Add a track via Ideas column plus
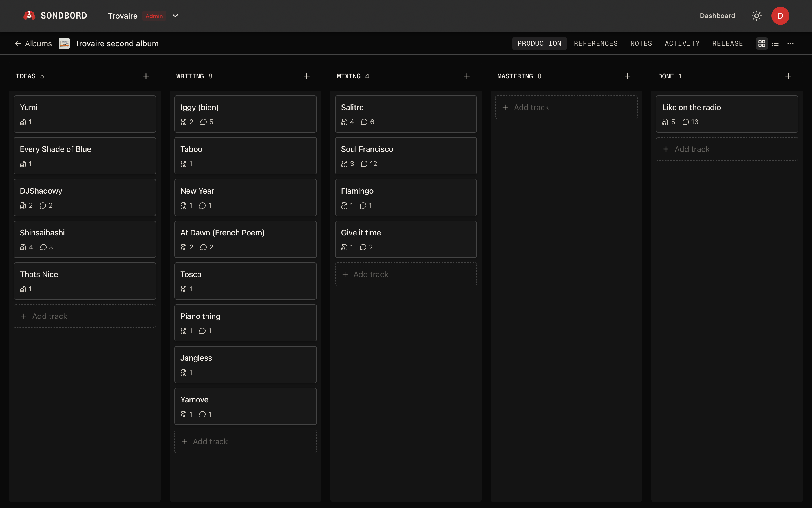Image resolution: width=812 pixels, height=508 pixels. [146, 76]
